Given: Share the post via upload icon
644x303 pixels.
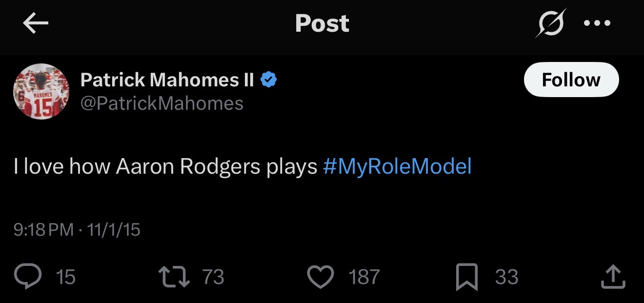Looking at the screenshot, I should (612, 277).
